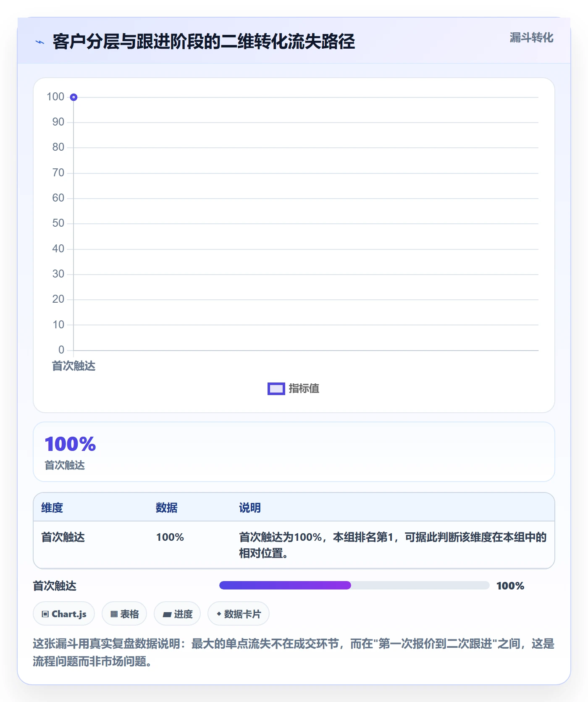This screenshot has height=702, width=588.
Task: Click the 指标值 legend label
Action: tap(304, 389)
